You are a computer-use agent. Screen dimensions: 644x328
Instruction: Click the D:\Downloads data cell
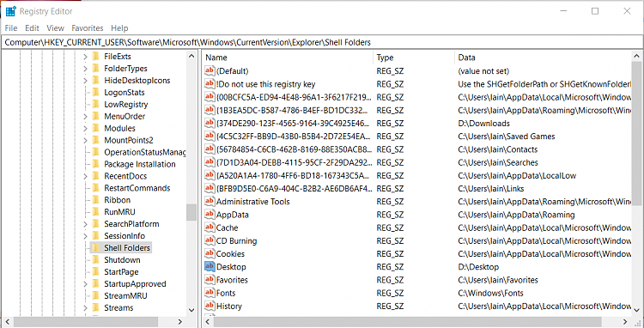coord(483,123)
